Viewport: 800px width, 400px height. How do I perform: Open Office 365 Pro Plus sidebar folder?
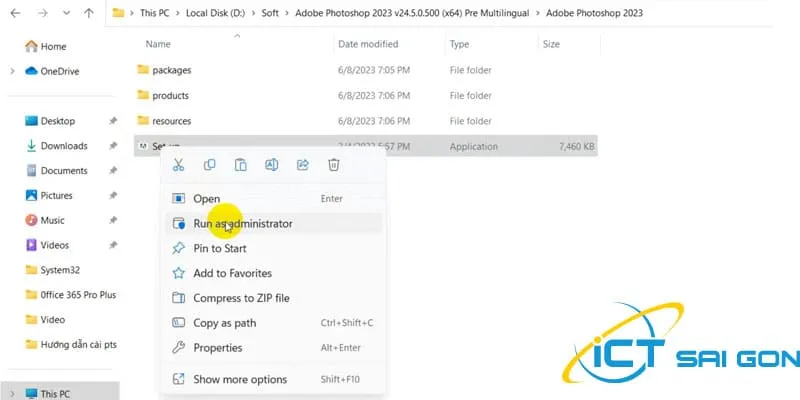71,295
